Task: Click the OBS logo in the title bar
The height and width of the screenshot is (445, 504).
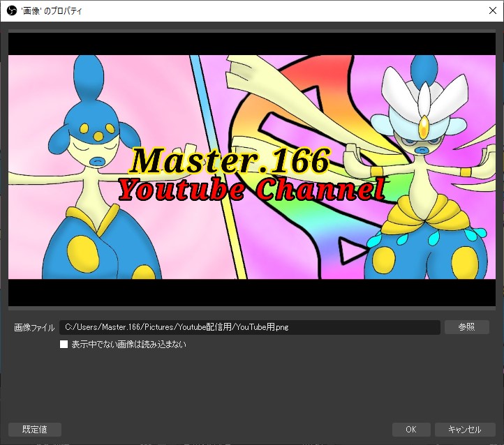Action: pos(12,10)
